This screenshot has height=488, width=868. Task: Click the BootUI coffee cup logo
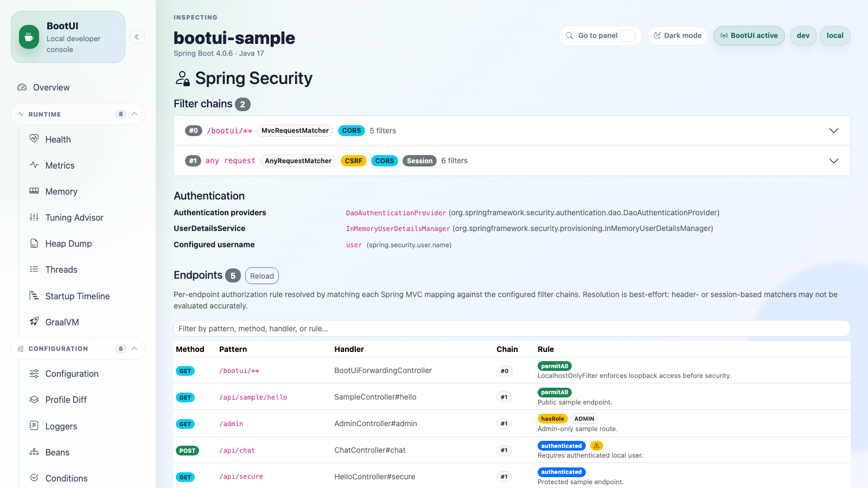click(29, 37)
